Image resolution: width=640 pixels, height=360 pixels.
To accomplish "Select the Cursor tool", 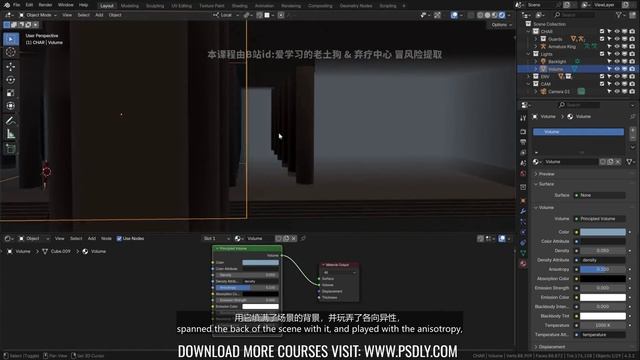I will click(11, 52).
